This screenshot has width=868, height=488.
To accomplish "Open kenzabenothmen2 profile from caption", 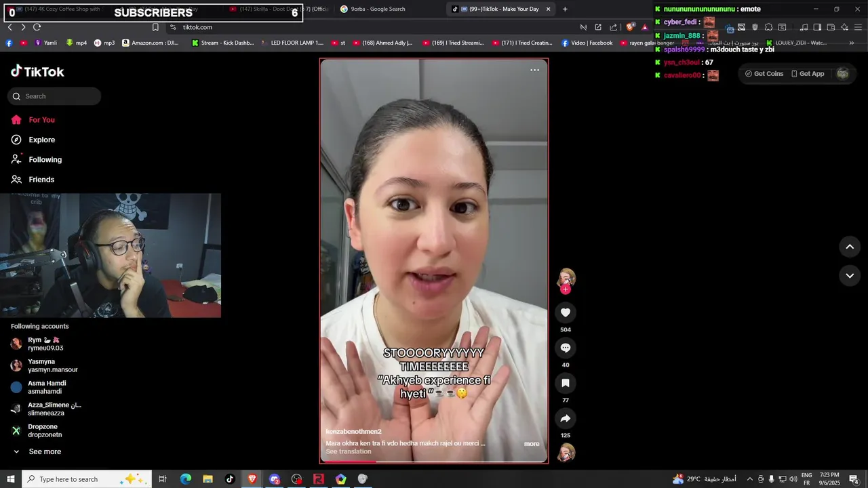I will (353, 431).
